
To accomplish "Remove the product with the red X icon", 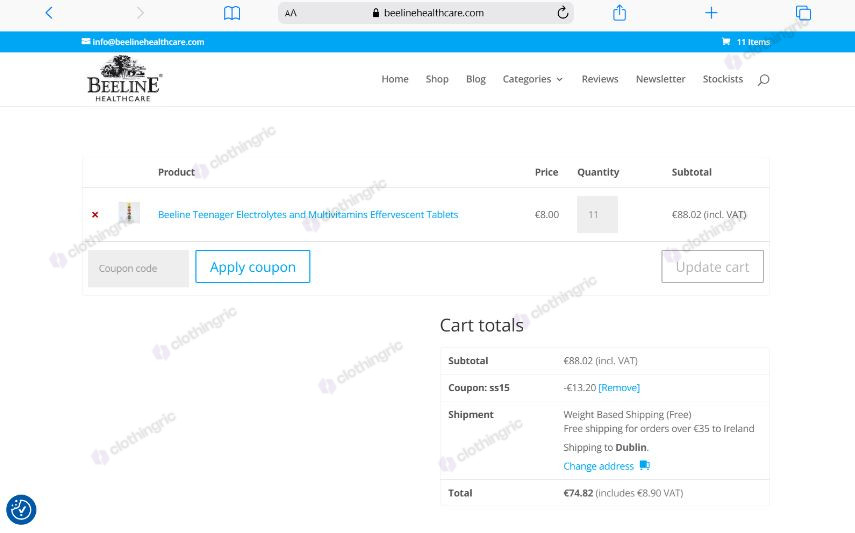I will [95, 215].
